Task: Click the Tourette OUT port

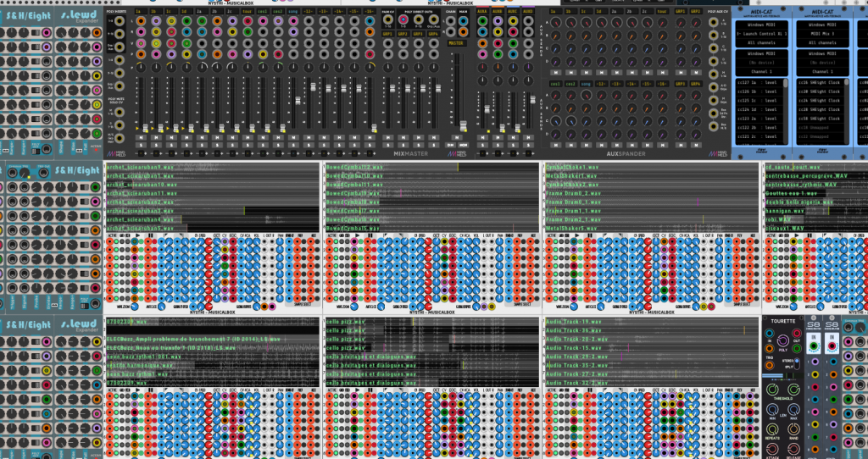Action: 796,334
